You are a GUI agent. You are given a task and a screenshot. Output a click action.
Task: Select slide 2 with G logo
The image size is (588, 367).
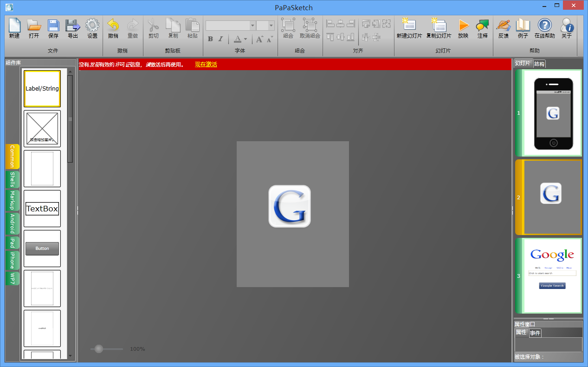pyautogui.click(x=548, y=197)
